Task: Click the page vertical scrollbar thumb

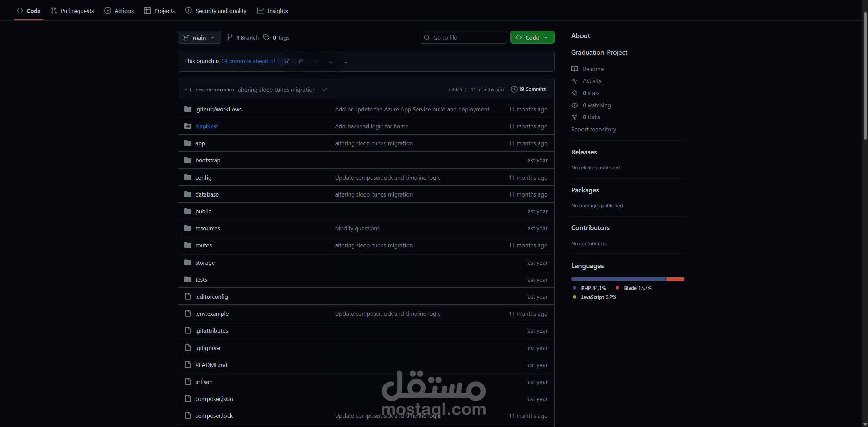Action: (865, 76)
